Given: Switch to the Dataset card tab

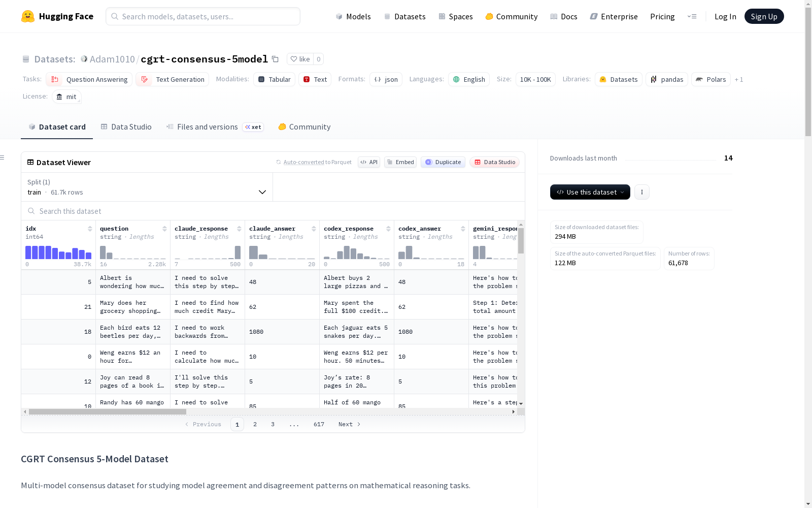Looking at the screenshot, I should point(57,127).
